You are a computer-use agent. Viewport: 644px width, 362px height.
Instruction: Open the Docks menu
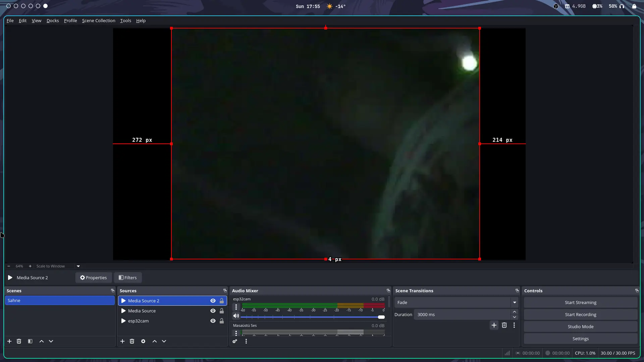[53, 20]
